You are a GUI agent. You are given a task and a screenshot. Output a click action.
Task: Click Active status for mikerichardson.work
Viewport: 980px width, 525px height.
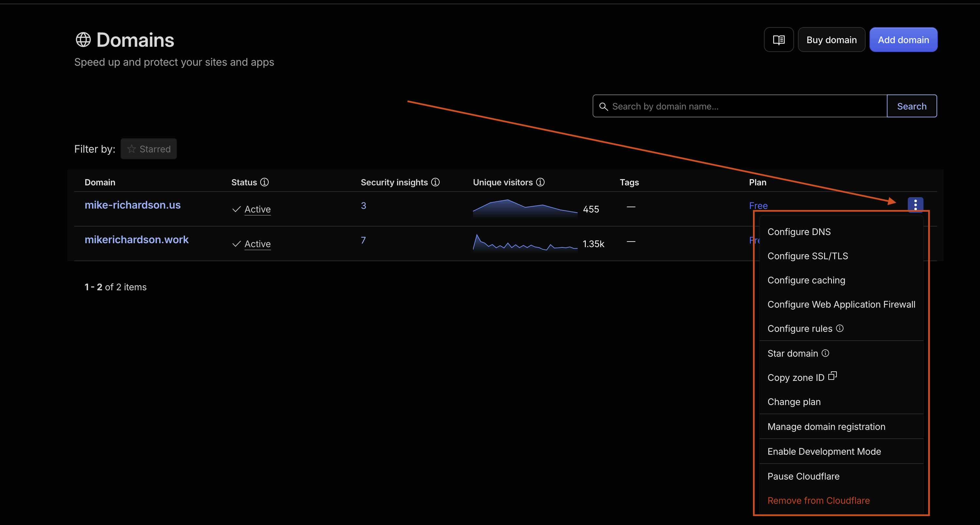[258, 244]
